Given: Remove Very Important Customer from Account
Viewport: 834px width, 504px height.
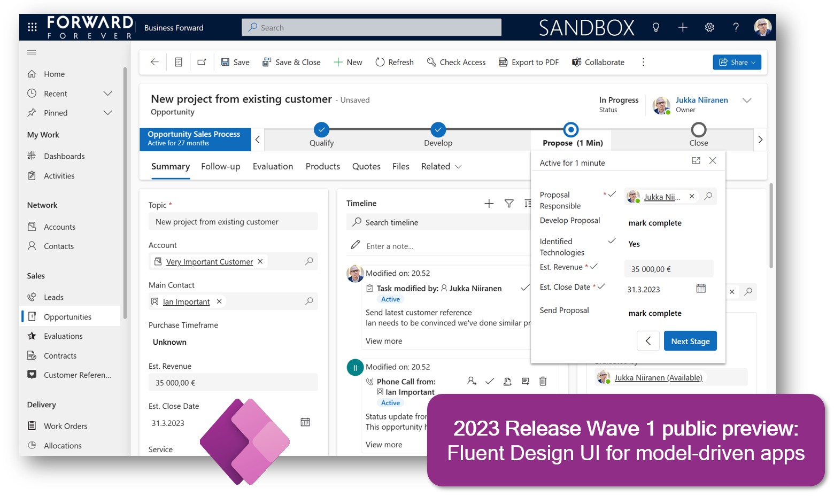Looking at the screenshot, I should pos(260,261).
